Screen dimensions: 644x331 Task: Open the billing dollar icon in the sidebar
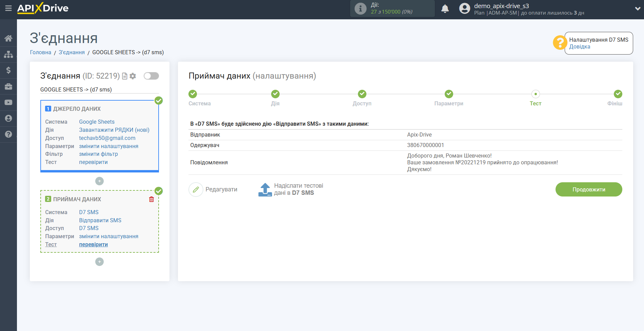point(8,70)
